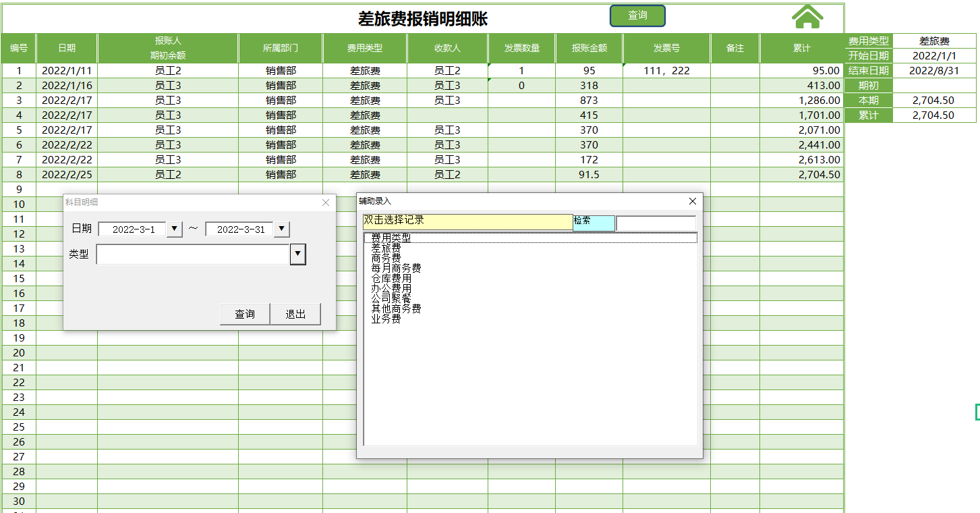Select the row 8 cumulative cell 2,704.50
The width and height of the screenshot is (980, 513).
click(801, 174)
